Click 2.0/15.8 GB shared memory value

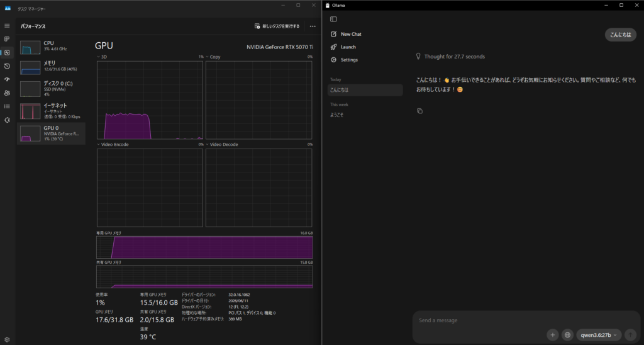pyautogui.click(x=157, y=320)
